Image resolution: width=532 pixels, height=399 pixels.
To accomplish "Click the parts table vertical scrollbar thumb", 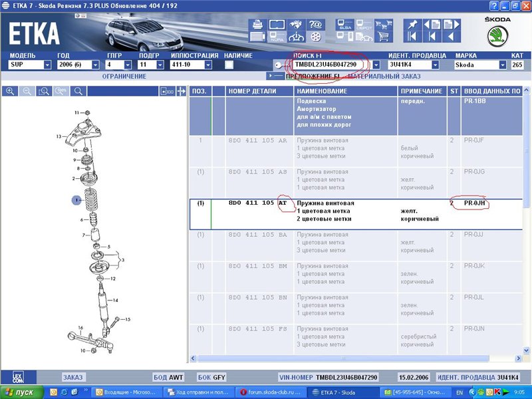I will point(526,151).
